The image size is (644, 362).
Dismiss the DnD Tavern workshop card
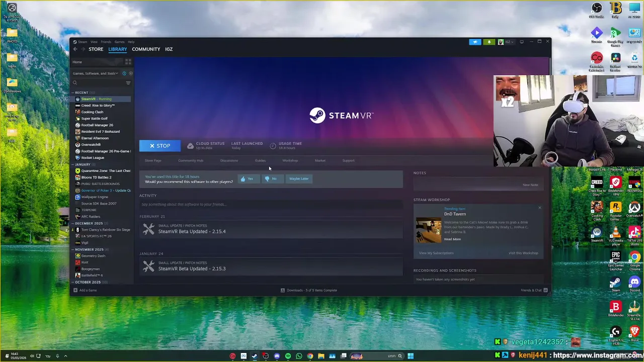[x=539, y=208]
